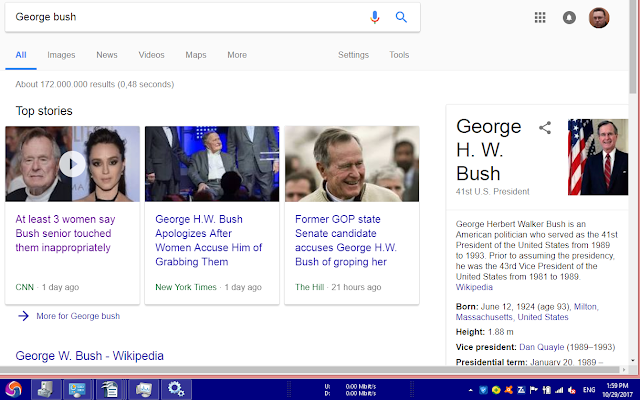640x400 pixels.
Task: Show hidden system tray icons
Action: (x=471, y=390)
